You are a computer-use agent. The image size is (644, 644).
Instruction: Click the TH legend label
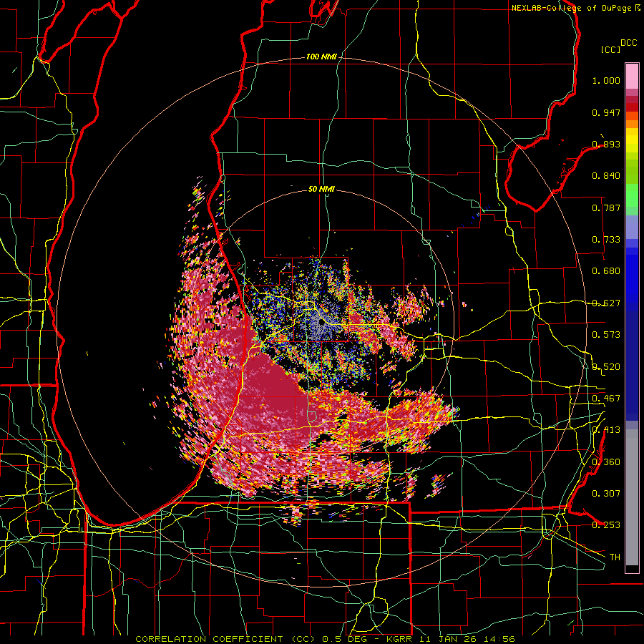(615, 557)
